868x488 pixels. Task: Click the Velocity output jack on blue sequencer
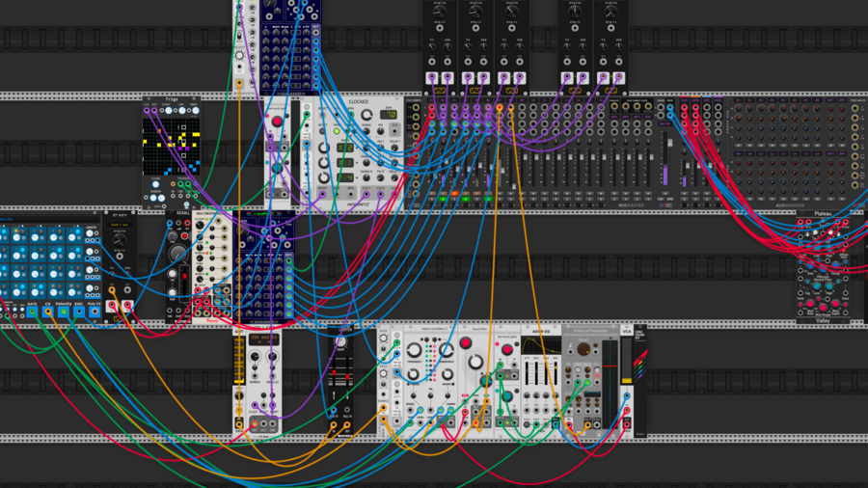(64, 312)
